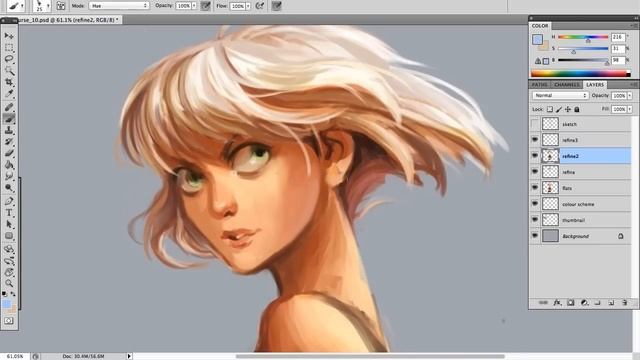This screenshot has height=360, width=640.
Task: Open the brush Mode dropdown
Action: click(x=119, y=6)
